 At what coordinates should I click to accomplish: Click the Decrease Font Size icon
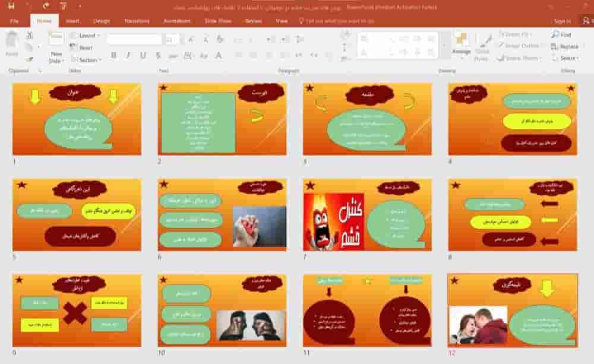pos(206,39)
